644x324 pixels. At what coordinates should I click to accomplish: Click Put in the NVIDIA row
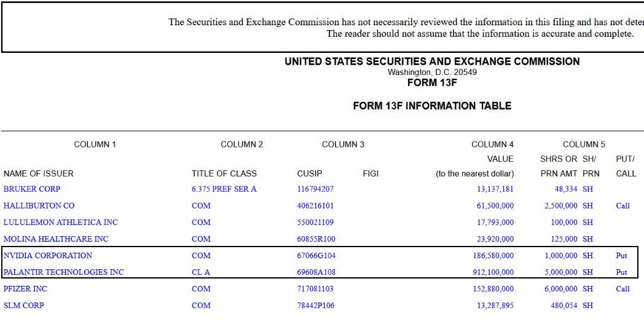pyautogui.click(x=621, y=255)
